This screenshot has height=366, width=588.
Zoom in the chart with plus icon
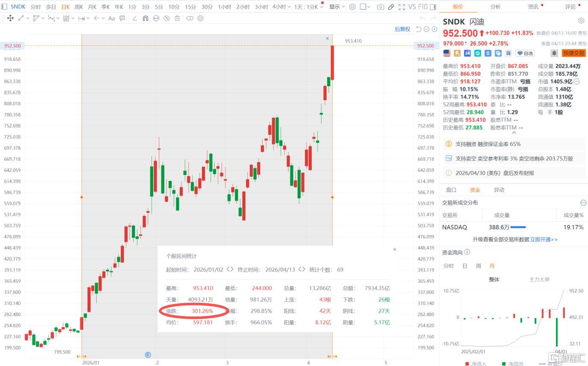tap(434, 29)
